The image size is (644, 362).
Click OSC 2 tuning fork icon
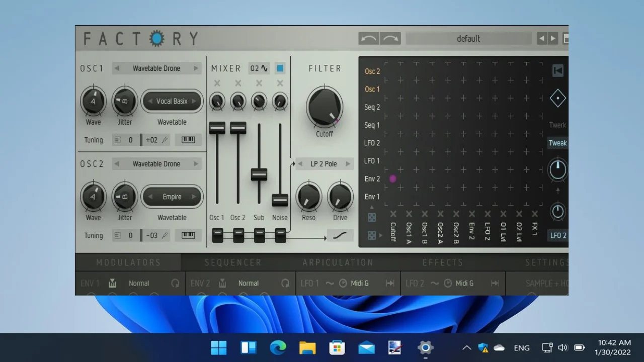pyautogui.click(x=165, y=235)
